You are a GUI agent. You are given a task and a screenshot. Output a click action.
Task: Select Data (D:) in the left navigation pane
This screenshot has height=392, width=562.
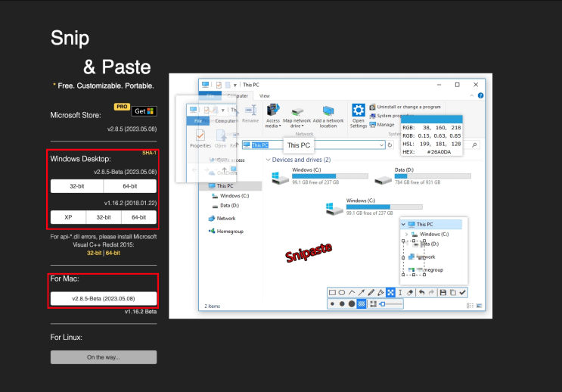tap(225, 206)
